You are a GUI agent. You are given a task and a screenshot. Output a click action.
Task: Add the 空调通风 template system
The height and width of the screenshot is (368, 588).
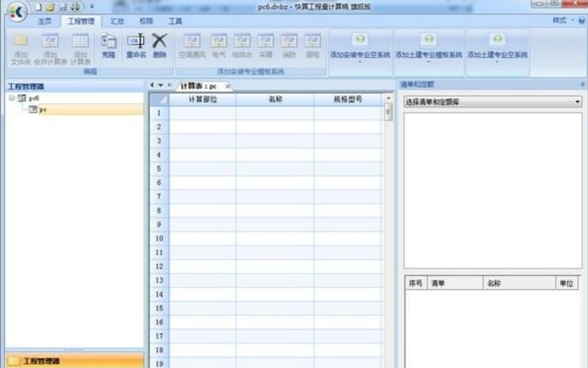[192, 45]
